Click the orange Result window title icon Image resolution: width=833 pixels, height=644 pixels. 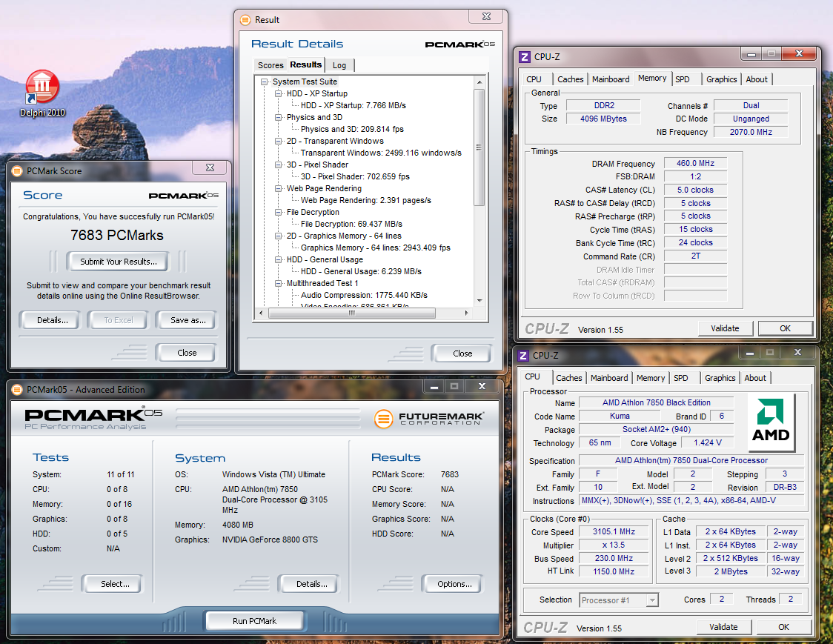tap(245, 20)
